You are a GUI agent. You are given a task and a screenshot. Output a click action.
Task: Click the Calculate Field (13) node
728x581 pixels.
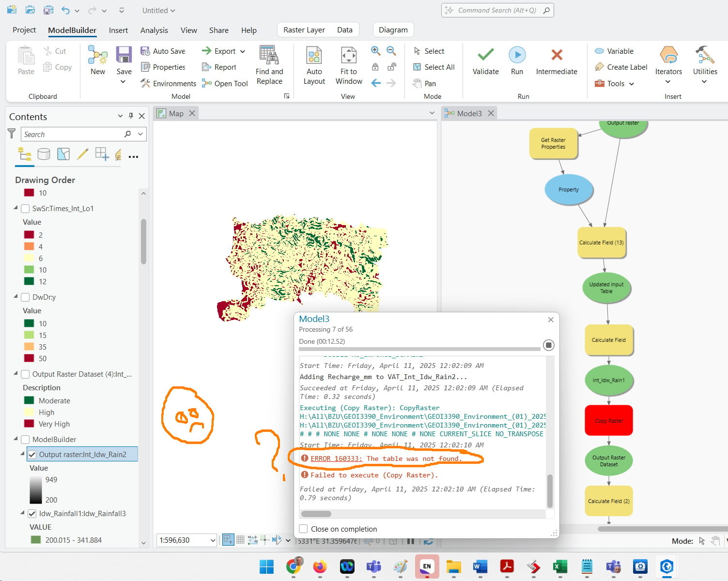pos(602,243)
